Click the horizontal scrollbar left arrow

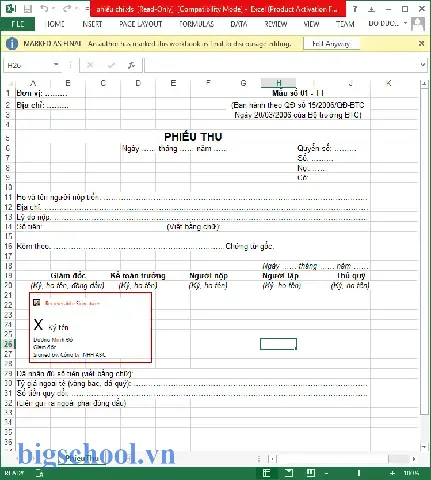coord(272,459)
